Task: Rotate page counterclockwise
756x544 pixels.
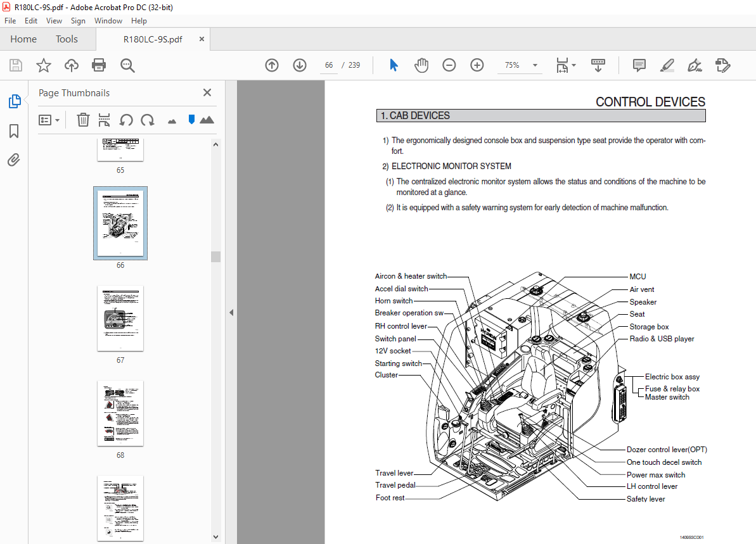Action: pyautogui.click(x=126, y=120)
